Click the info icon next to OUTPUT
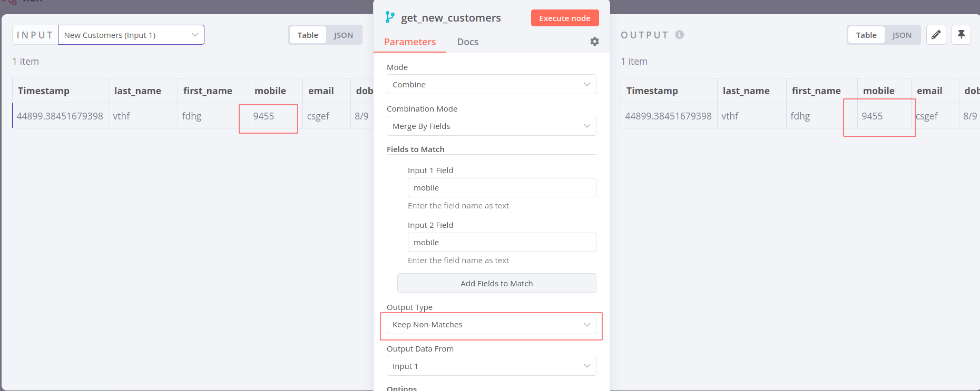The width and height of the screenshot is (980, 391). [680, 35]
